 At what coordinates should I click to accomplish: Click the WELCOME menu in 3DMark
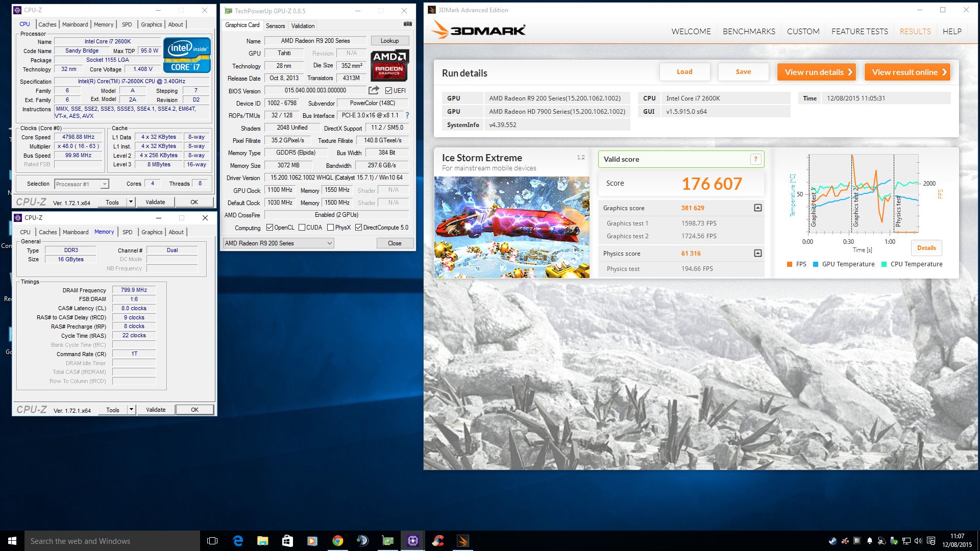pos(691,31)
